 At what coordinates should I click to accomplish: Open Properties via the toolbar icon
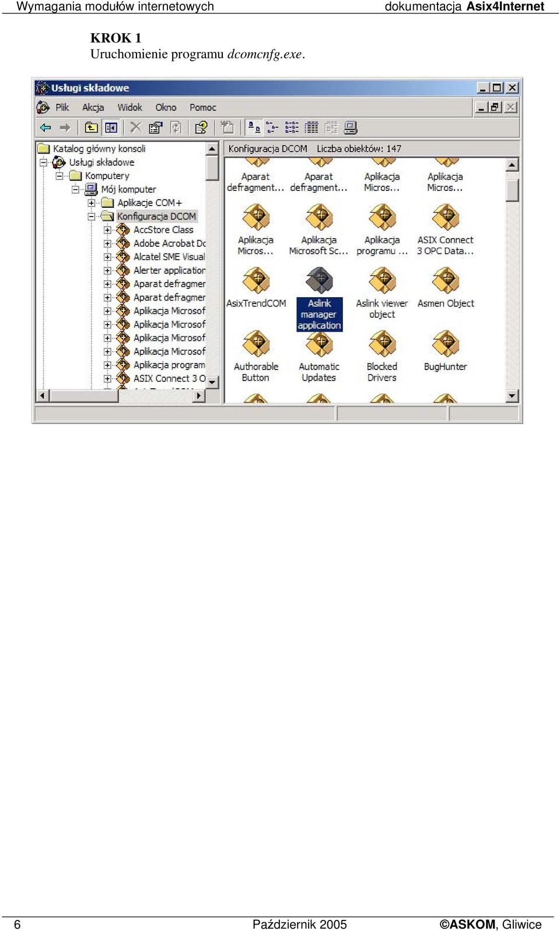click(156, 127)
